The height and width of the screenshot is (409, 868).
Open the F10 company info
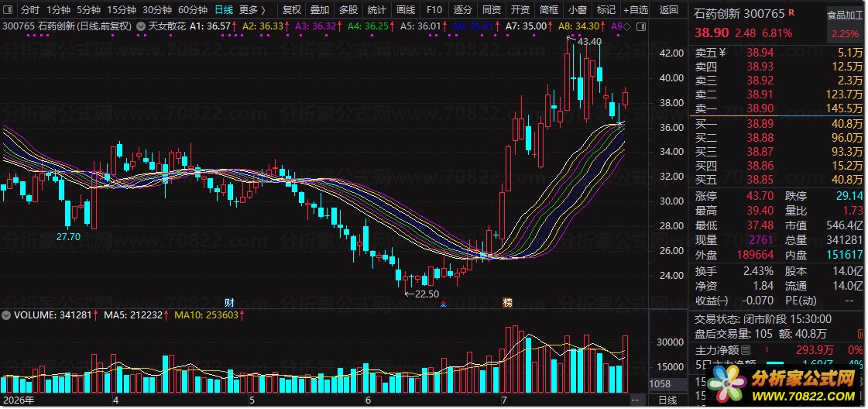click(x=434, y=10)
